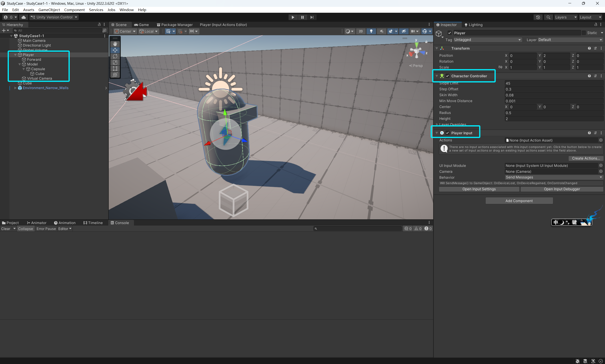This screenshot has width=605, height=364.
Task: Open Undo History clock icon
Action: pyautogui.click(x=538, y=17)
